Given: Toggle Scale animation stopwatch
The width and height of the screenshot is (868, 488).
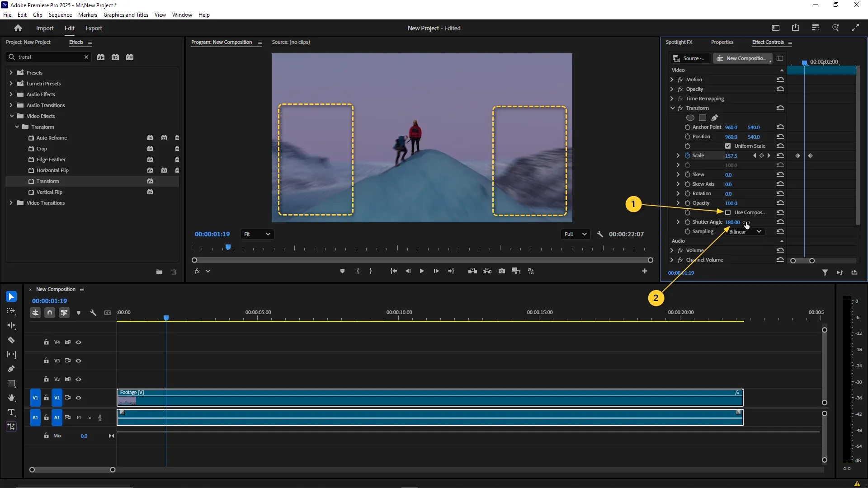Looking at the screenshot, I should 688,155.
